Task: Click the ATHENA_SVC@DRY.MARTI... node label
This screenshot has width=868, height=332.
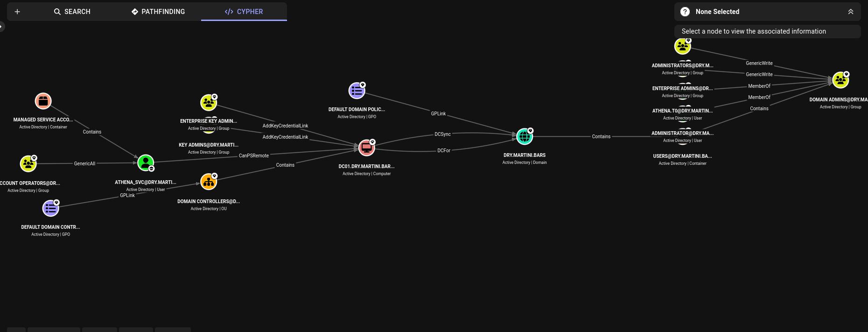Action: point(146,182)
